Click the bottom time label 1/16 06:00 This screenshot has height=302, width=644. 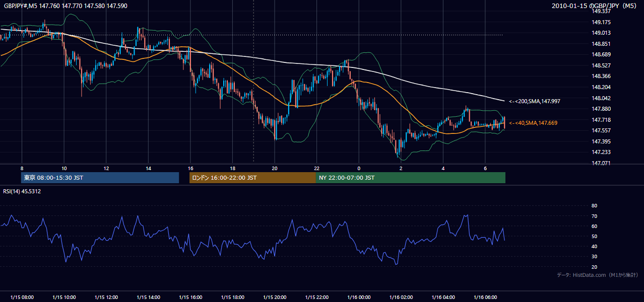pyautogui.click(x=485, y=297)
